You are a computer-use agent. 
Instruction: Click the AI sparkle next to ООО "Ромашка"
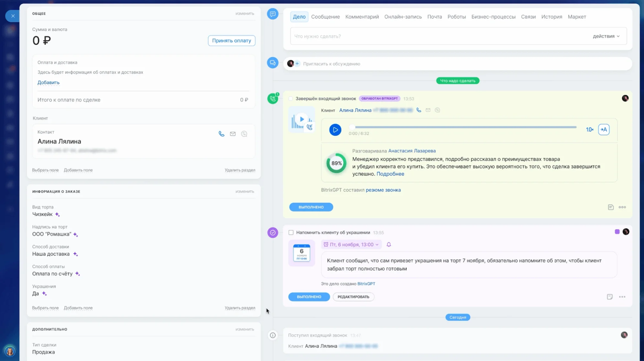tap(75, 234)
